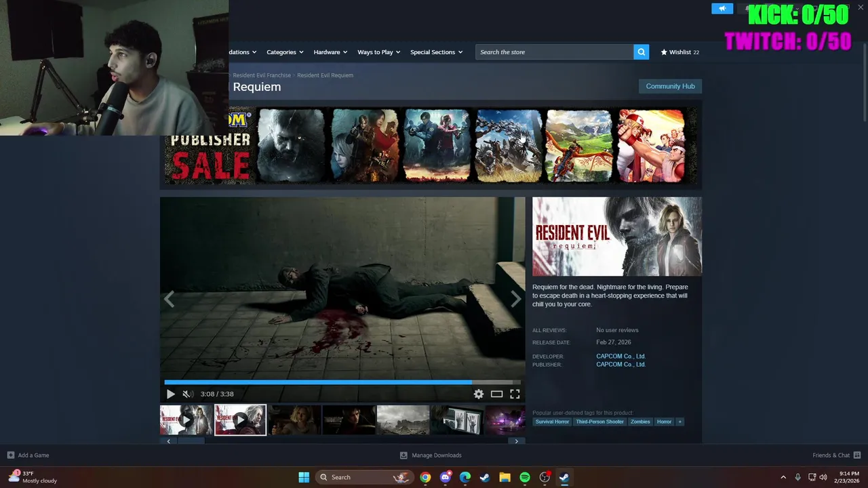Unmute the trailer with the speaker icon
This screenshot has height=488, width=868.
point(187,394)
